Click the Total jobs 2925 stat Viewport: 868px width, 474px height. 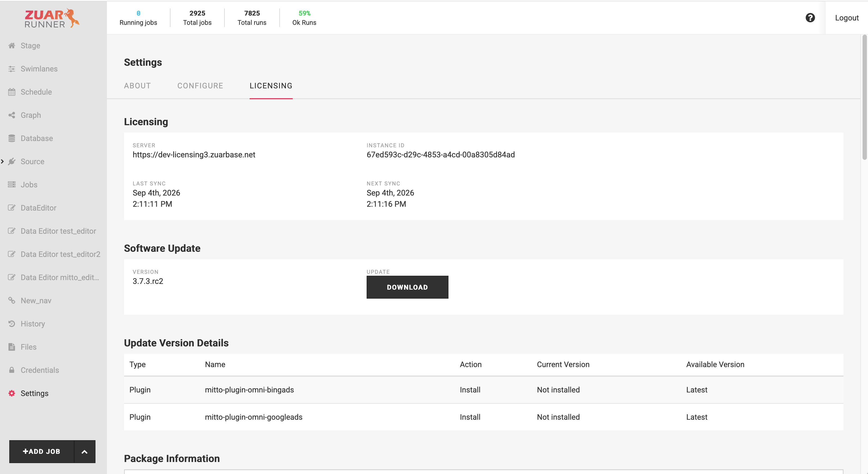coord(197,18)
